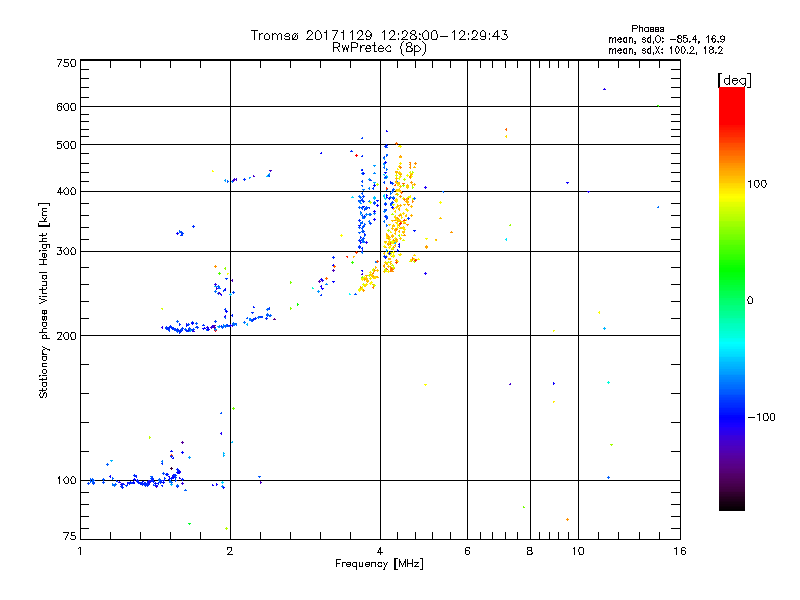Click x-axis tick label 4
800x600 pixels.
pyautogui.click(x=380, y=551)
